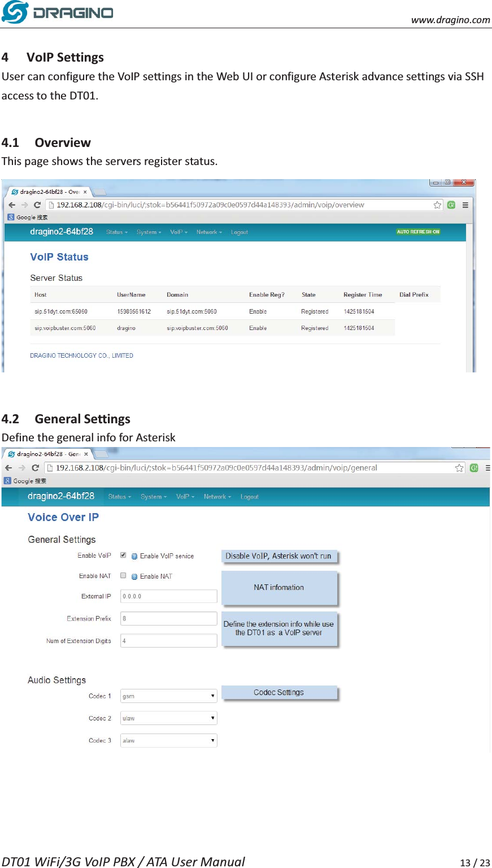Toggle the AUTO REFRESH ON button
The image size is (492, 868).
[x=418, y=232]
